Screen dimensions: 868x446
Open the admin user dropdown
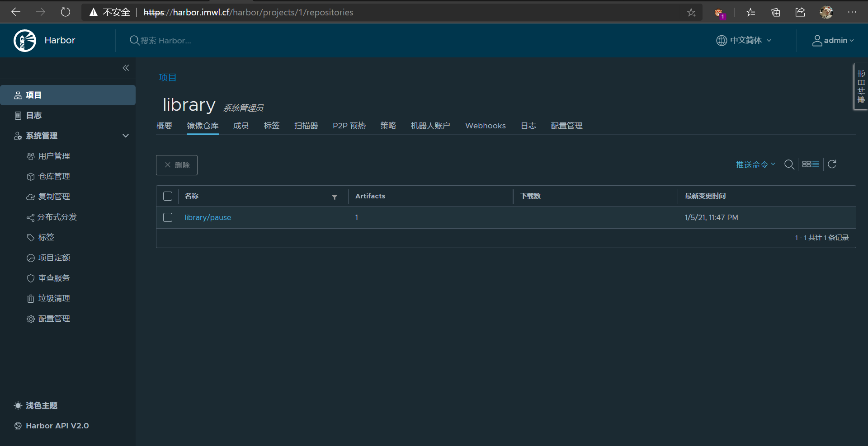pos(833,41)
